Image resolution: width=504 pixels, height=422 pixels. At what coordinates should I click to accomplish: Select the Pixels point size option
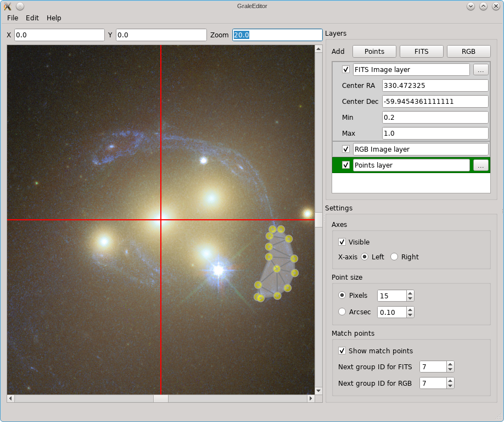click(x=342, y=295)
